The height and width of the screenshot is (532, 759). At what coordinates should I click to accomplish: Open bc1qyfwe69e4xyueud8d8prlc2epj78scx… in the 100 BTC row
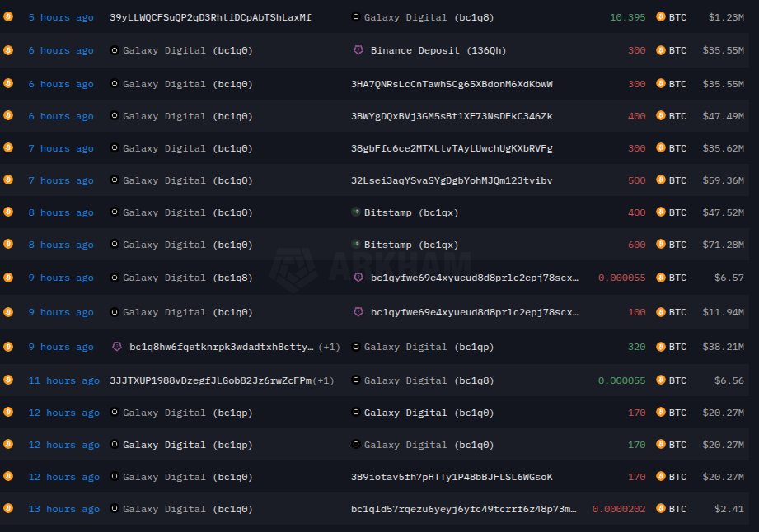(x=475, y=312)
